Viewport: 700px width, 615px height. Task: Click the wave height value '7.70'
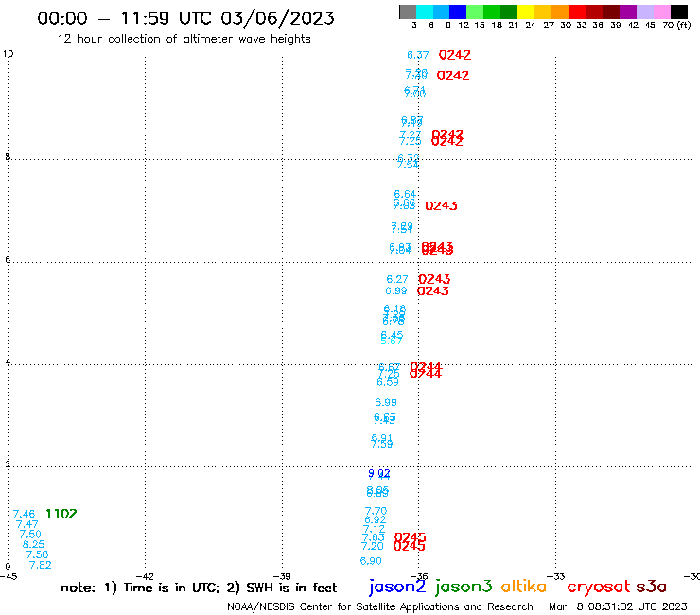[x=376, y=511]
